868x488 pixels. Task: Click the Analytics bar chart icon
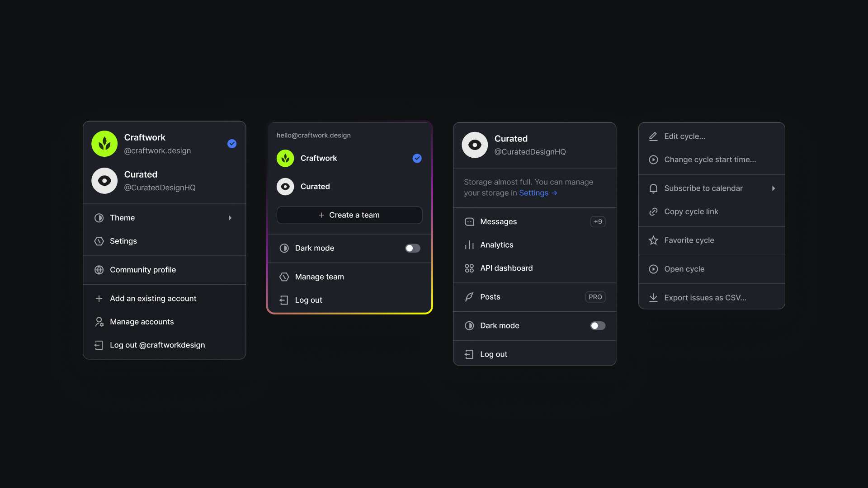(469, 245)
